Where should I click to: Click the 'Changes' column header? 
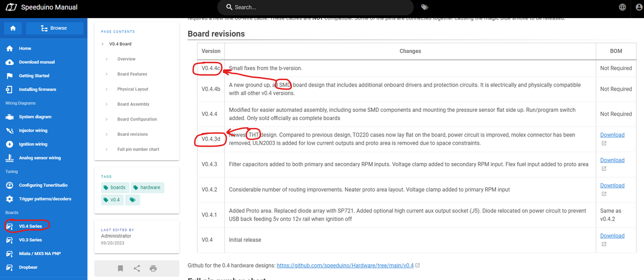coord(410,51)
